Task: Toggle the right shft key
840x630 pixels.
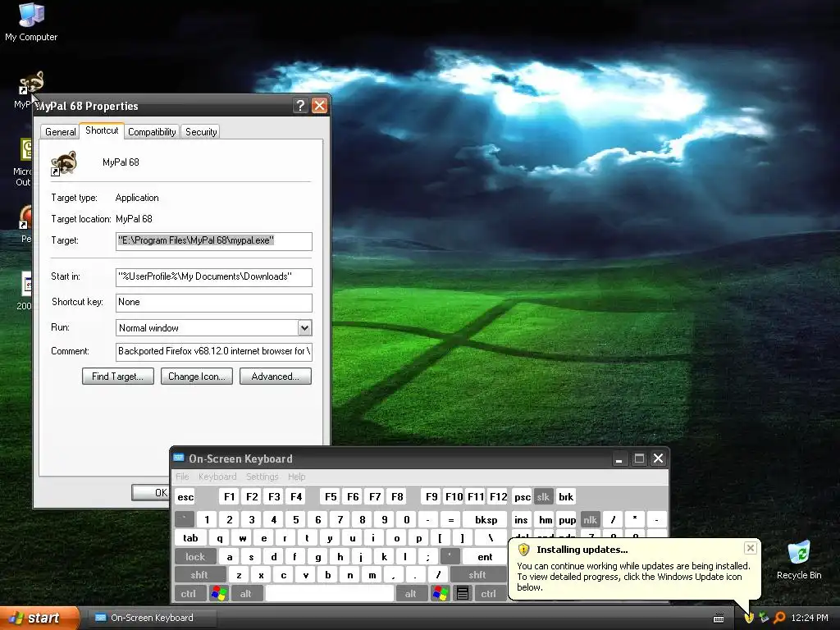Action: point(477,575)
